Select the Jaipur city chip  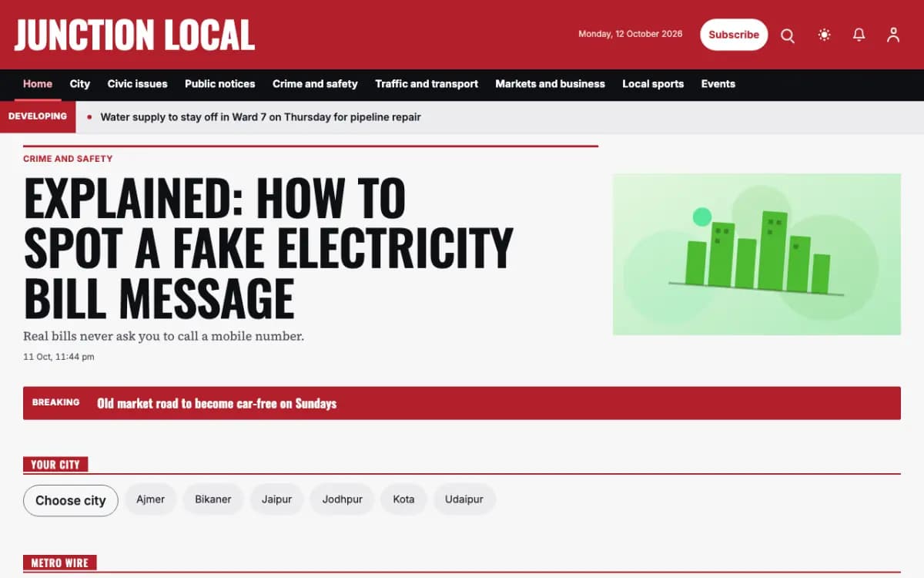[277, 499]
